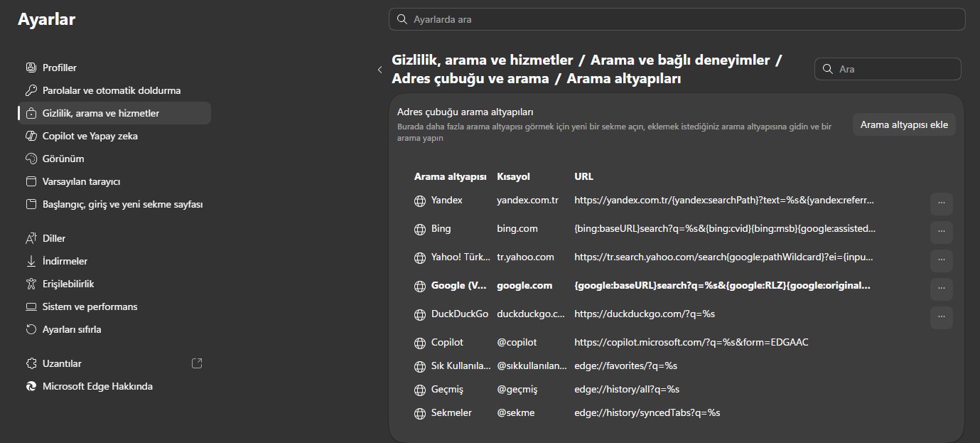Image resolution: width=980 pixels, height=443 pixels.
Task: Click the globe icon in the Sekmeler row
Action: tap(419, 414)
